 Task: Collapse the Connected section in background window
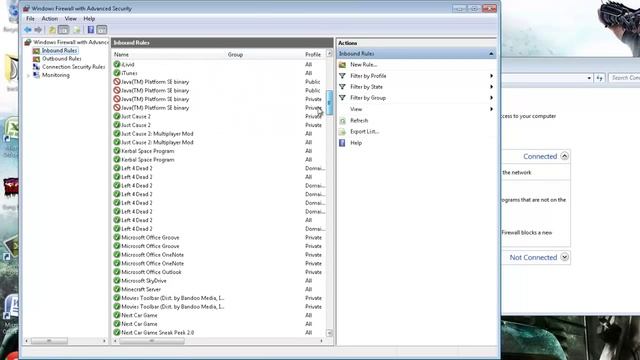click(x=564, y=156)
